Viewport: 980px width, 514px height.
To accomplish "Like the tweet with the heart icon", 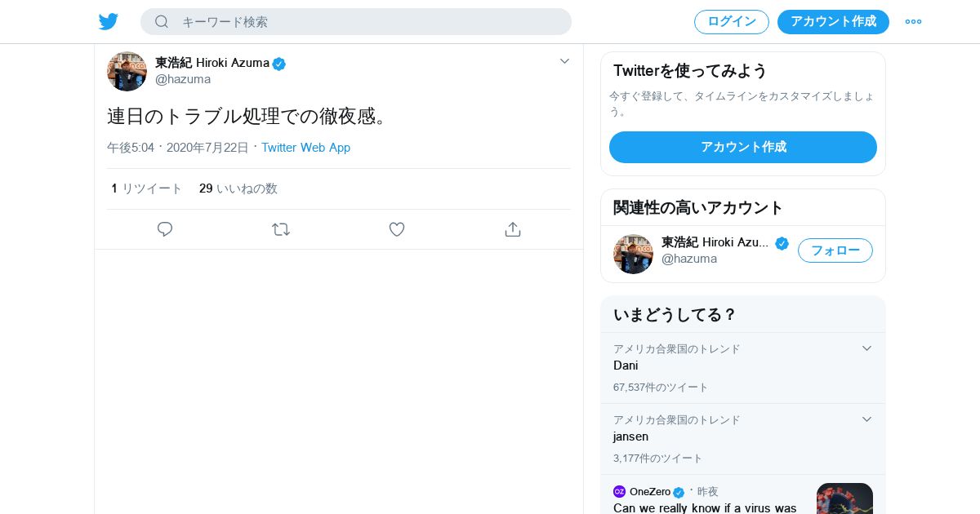I will coord(397,229).
